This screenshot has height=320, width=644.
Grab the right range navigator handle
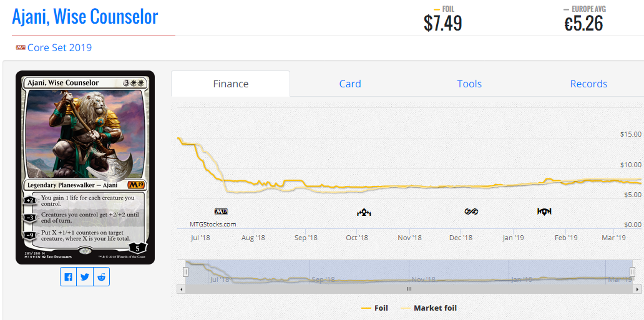(x=633, y=271)
